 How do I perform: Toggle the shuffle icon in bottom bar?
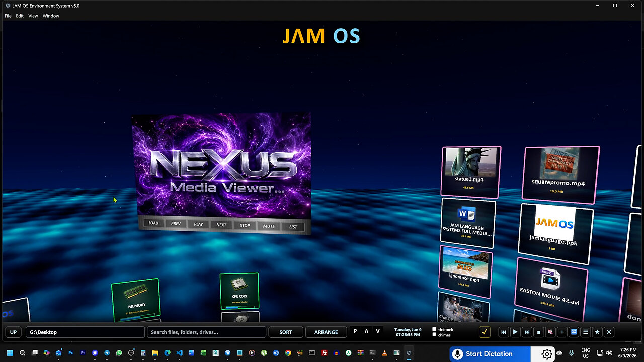(x=574, y=332)
